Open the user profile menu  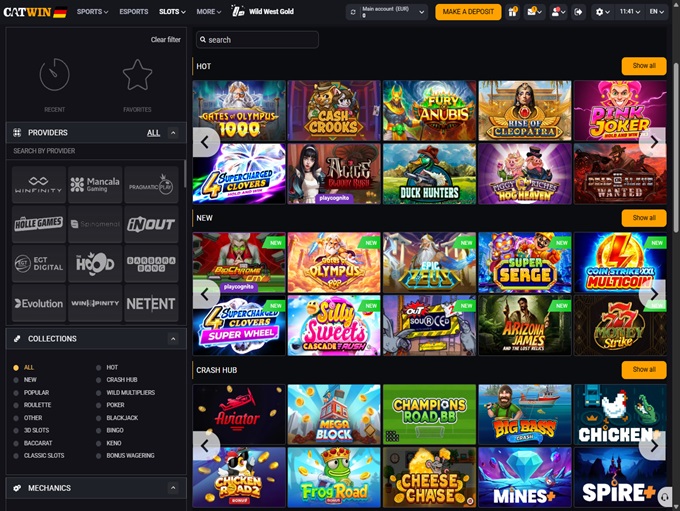[558, 12]
